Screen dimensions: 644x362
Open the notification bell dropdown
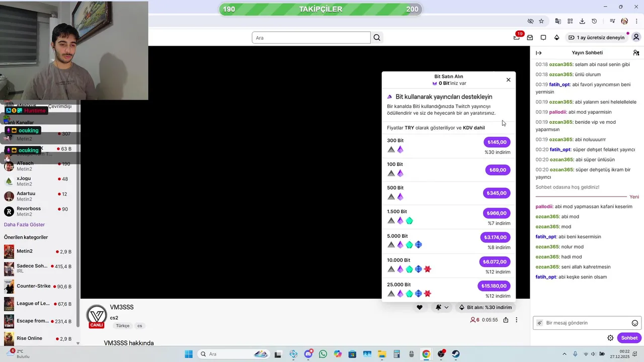pos(442,307)
